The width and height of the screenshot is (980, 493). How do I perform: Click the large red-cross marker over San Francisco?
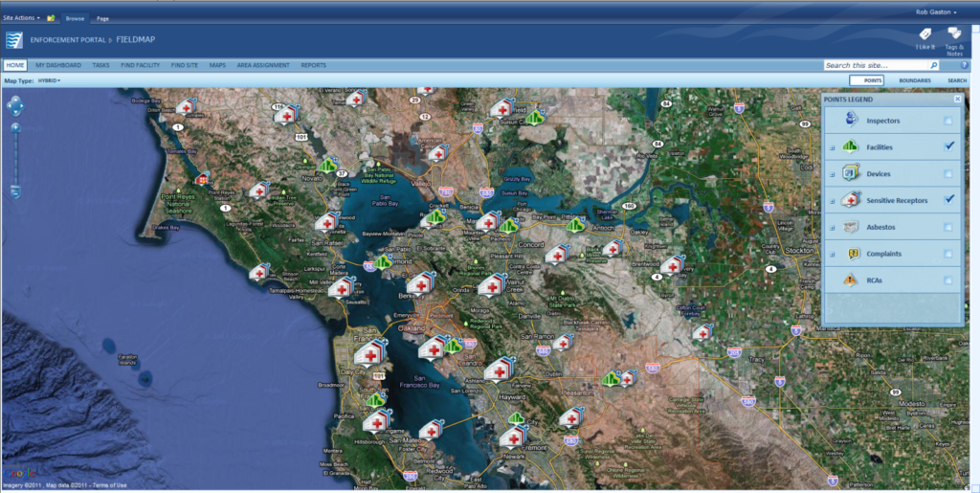coord(370,353)
